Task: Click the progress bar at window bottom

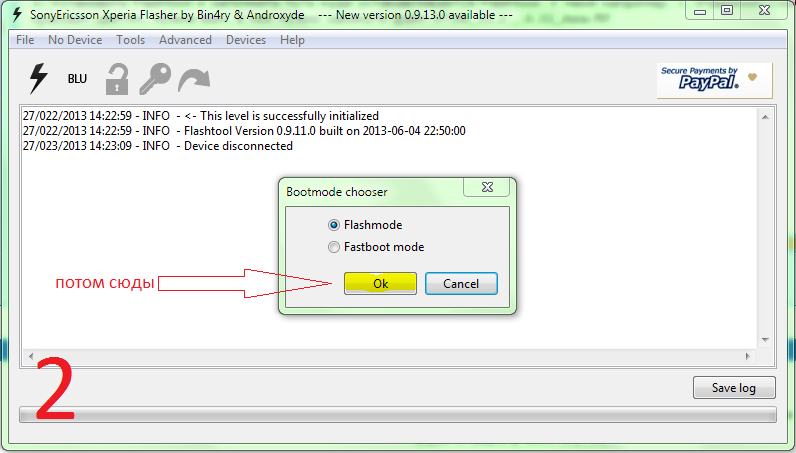Action: pos(397,414)
